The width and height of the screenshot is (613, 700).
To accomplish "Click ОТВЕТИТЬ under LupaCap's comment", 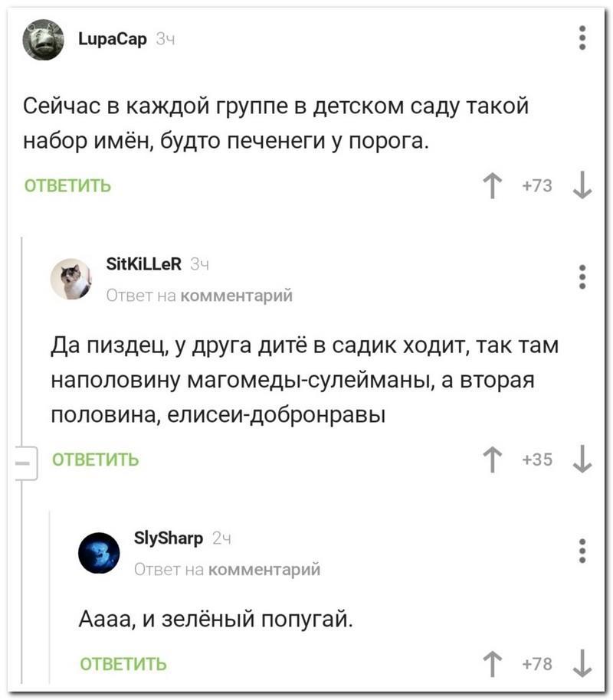I will pos(68,186).
